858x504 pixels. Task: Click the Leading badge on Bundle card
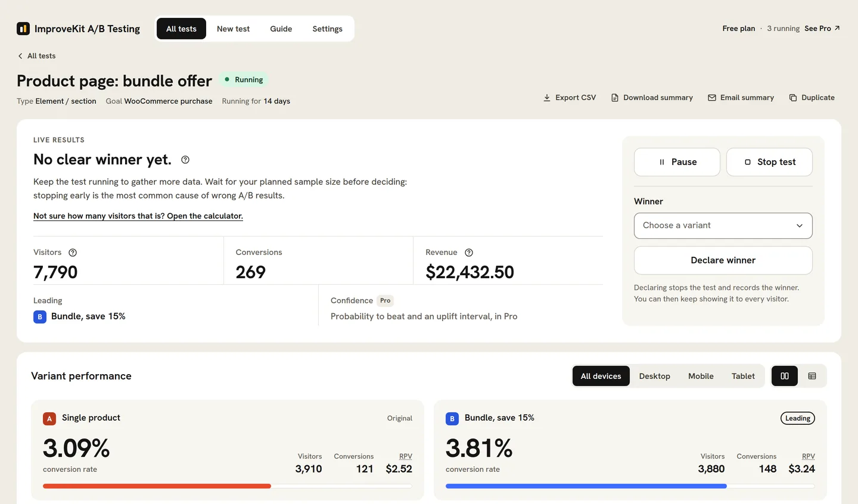(x=798, y=418)
